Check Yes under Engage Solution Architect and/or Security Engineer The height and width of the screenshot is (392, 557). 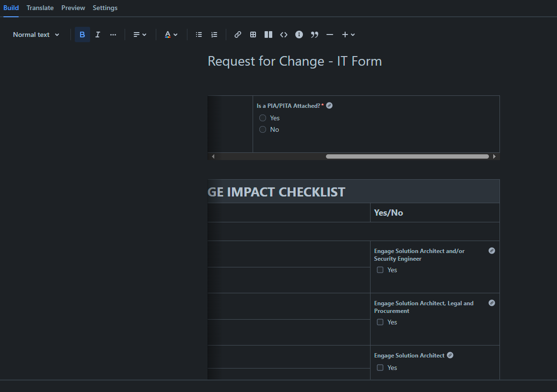point(380,270)
